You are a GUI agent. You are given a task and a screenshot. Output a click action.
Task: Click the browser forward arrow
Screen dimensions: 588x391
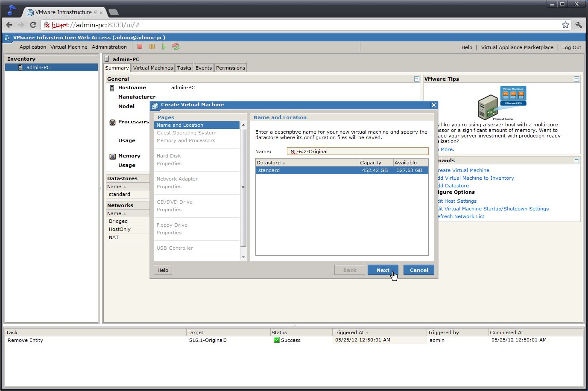pyautogui.click(x=21, y=25)
